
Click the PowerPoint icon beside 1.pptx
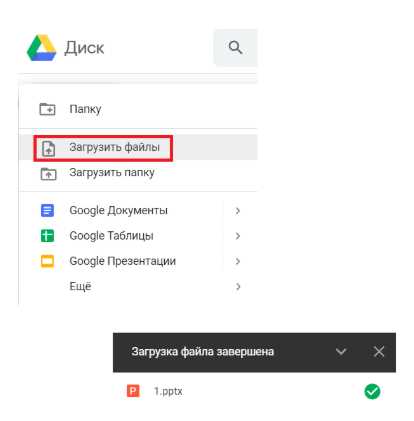tap(133, 391)
